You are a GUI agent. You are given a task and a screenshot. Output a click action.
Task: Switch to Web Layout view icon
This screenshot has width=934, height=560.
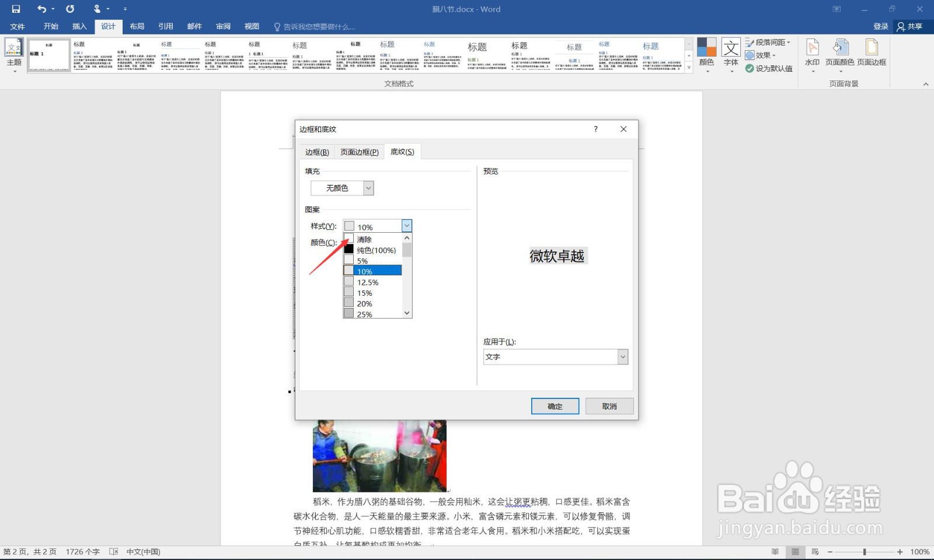click(815, 551)
